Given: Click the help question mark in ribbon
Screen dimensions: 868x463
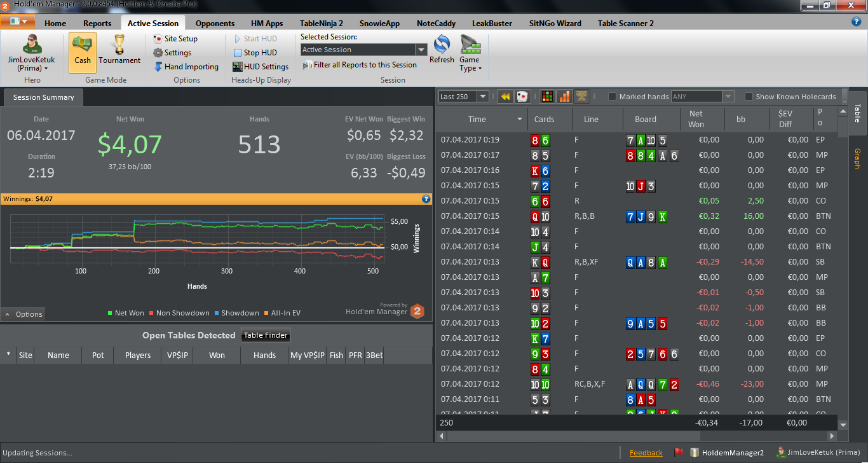Looking at the screenshot, I should point(856,21).
